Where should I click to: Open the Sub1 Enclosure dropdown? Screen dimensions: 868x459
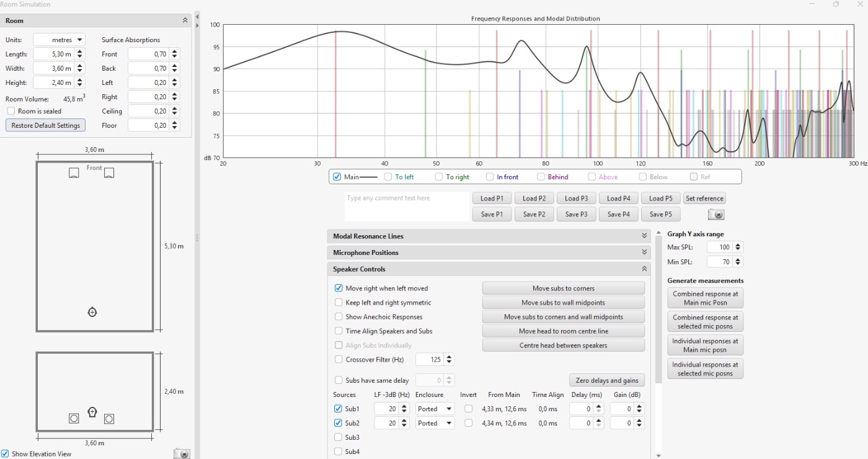pyautogui.click(x=434, y=409)
